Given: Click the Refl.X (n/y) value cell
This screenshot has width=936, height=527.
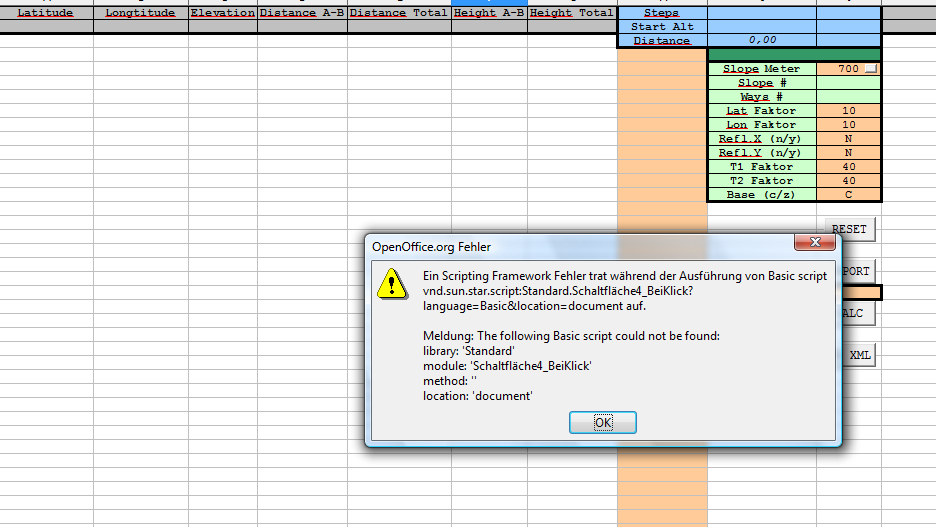Looking at the screenshot, I should (x=848, y=139).
